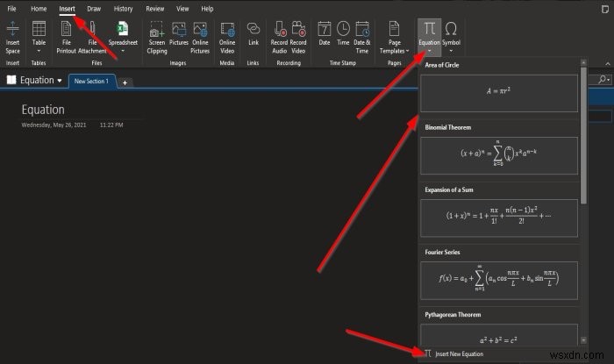Click the File Printout icon
The height and width of the screenshot is (364, 614).
(x=66, y=29)
